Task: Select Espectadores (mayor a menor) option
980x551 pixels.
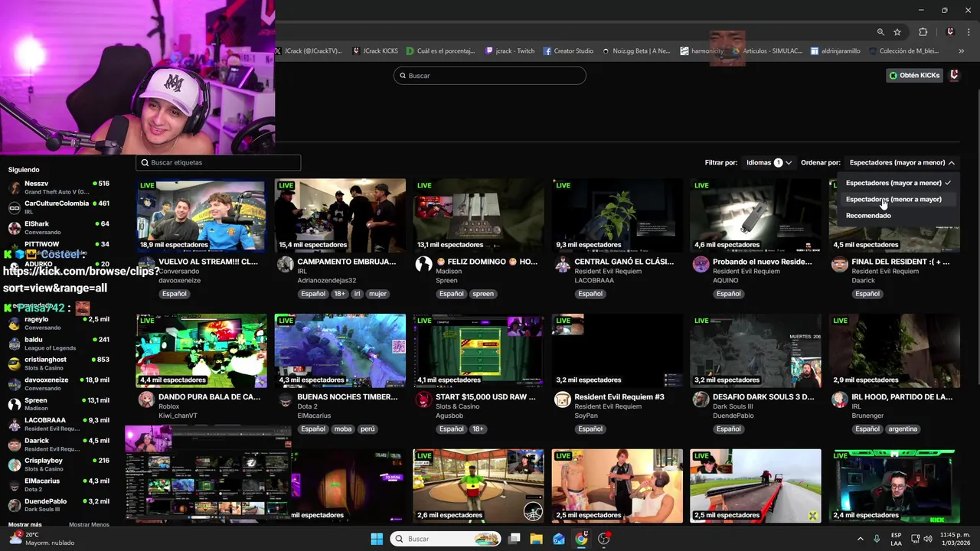Action: coord(898,183)
